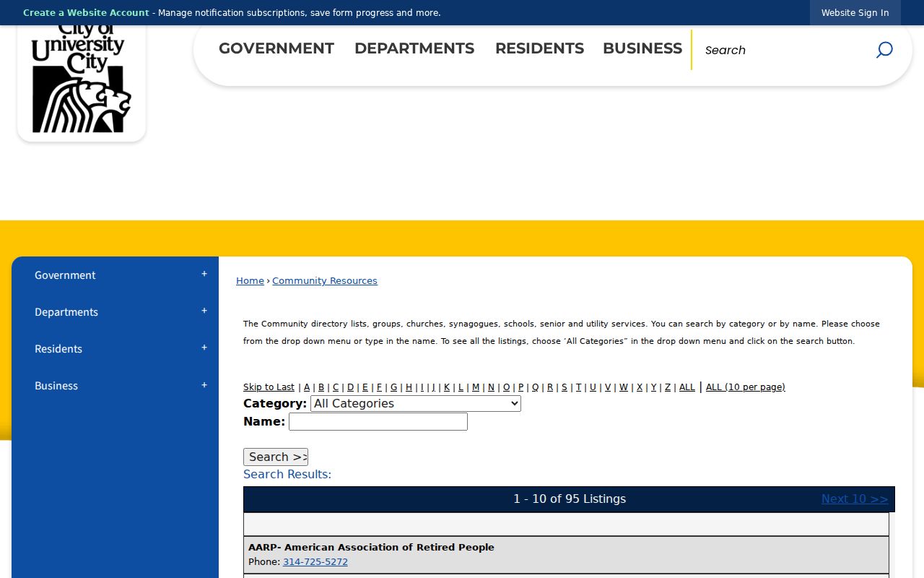Expand the Departments sidebar section
The image size is (924, 578).
[204, 311]
